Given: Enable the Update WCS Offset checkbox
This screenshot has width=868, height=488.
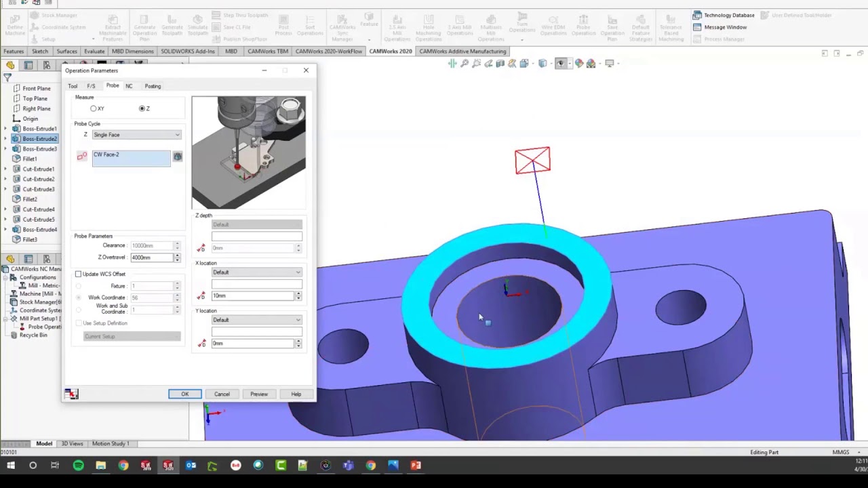Looking at the screenshot, I should [78, 274].
